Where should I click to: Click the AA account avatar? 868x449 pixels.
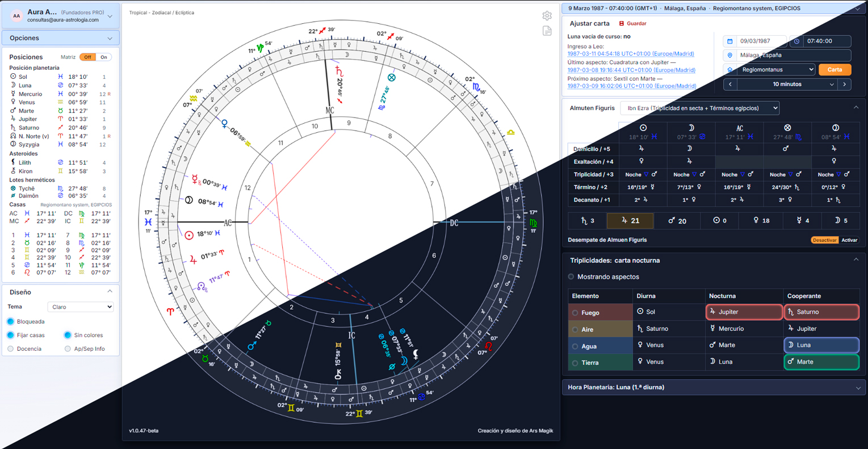pyautogui.click(x=16, y=16)
